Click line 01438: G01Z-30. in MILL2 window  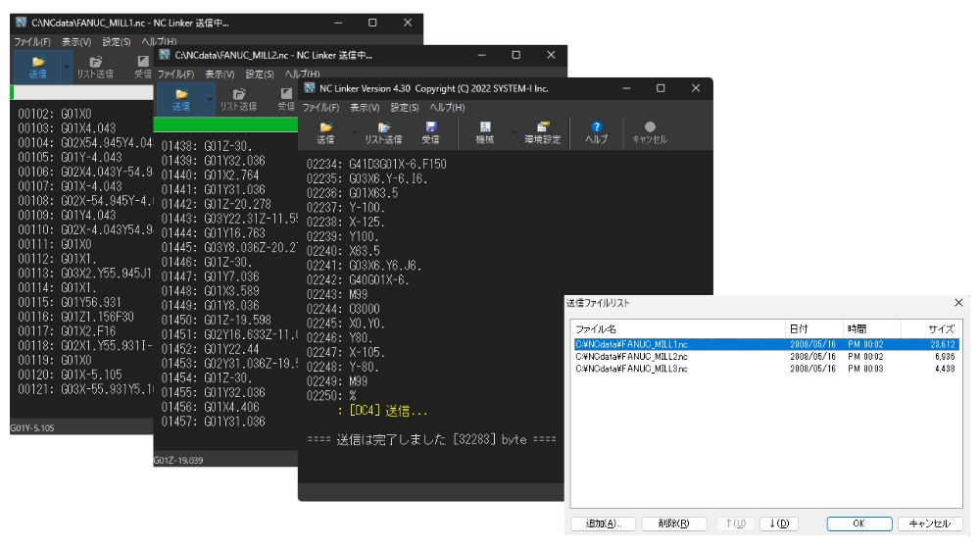207,146
